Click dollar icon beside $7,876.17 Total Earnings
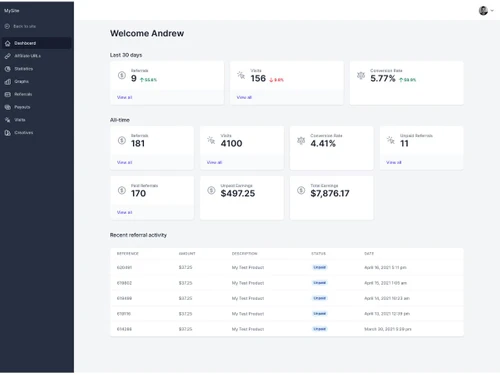This screenshot has height=375, width=500. tap(301, 190)
